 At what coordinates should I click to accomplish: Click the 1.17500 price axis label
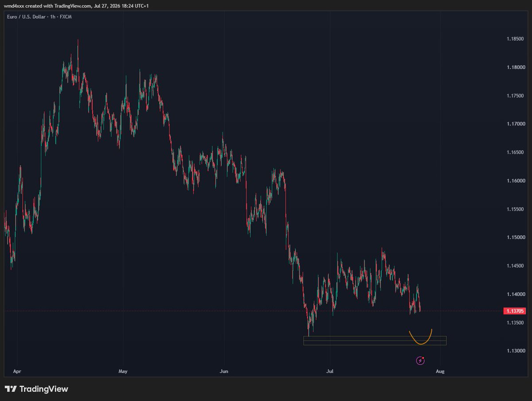coord(515,96)
